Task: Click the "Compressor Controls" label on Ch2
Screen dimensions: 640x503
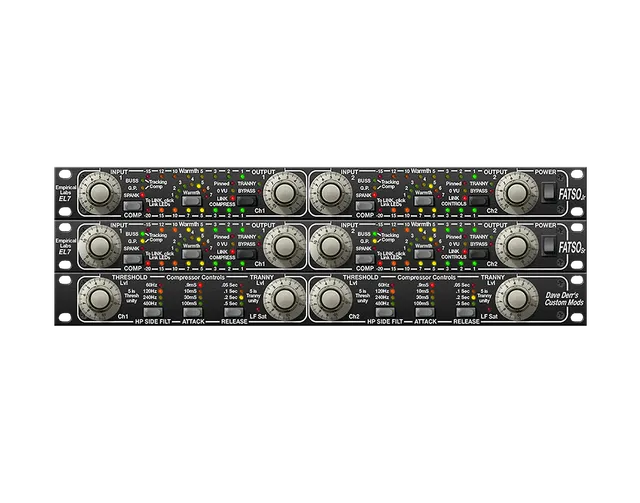Action: point(427,278)
